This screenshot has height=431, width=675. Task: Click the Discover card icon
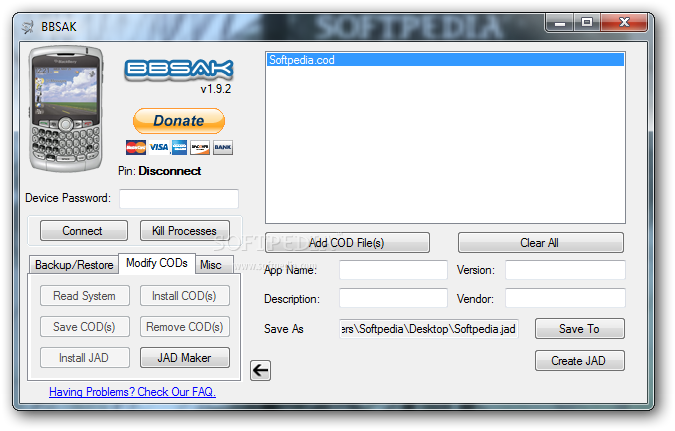200,148
